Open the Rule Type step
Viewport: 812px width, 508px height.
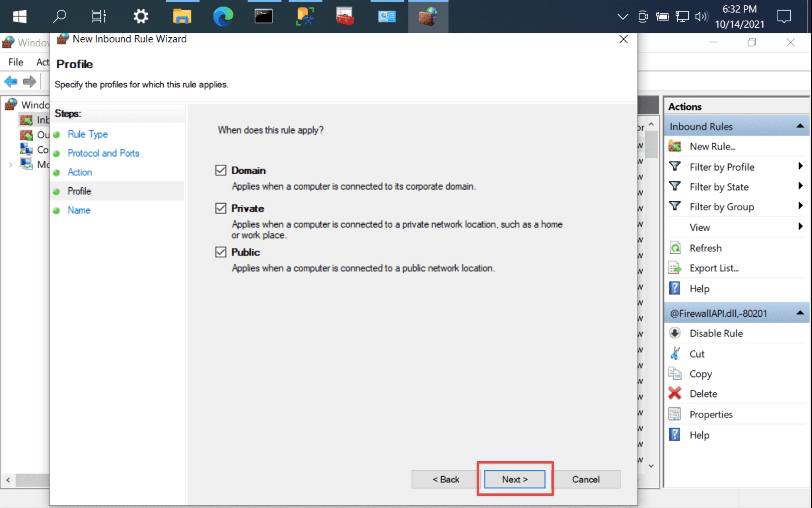(x=88, y=134)
